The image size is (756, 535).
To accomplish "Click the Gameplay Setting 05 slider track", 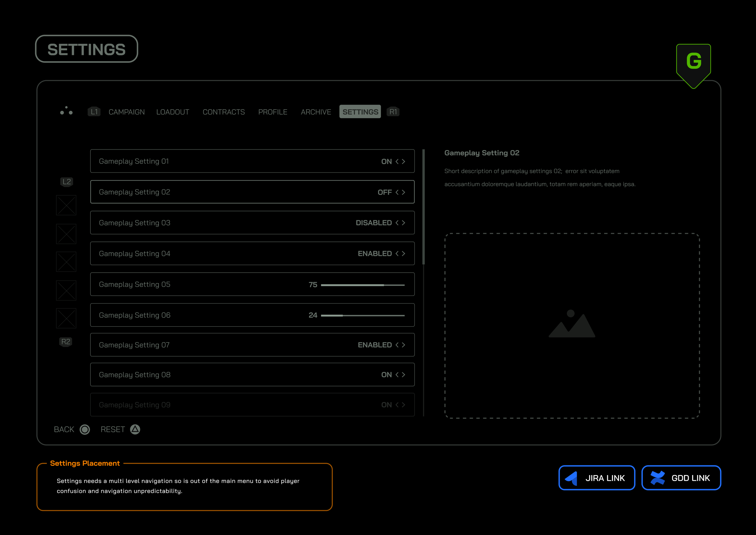I will click(362, 285).
